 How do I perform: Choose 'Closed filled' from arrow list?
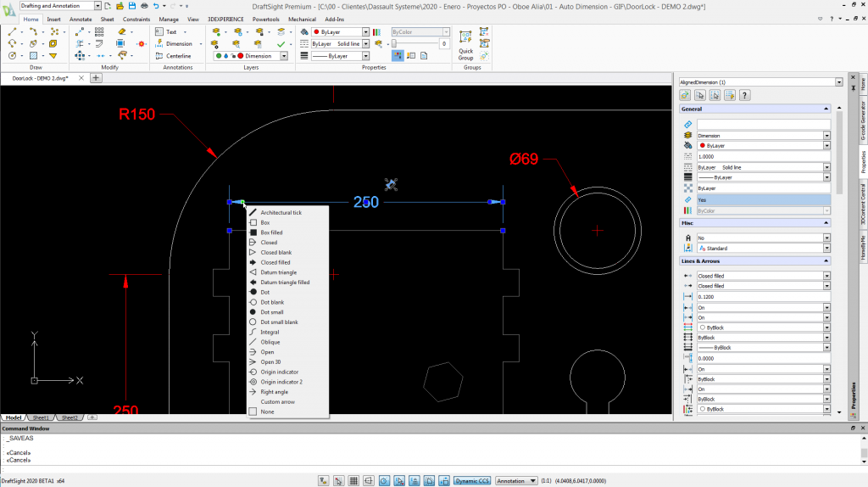click(x=275, y=262)
